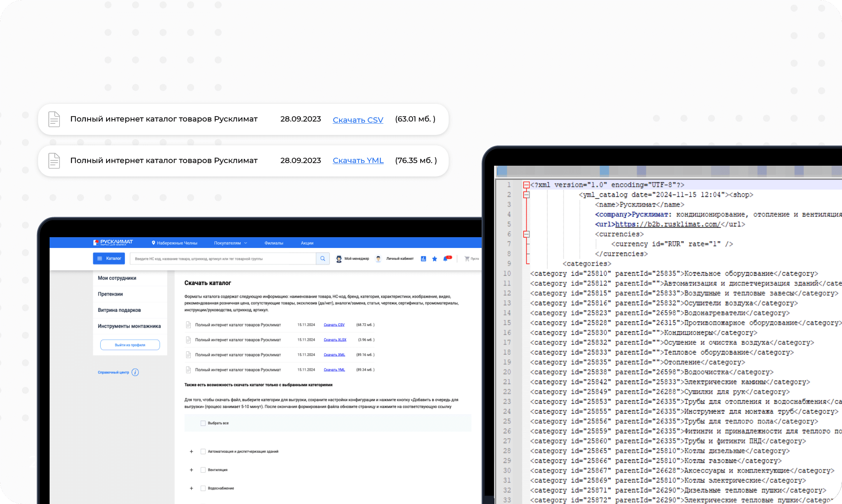Click the Выйти из профиля button
This screenshot has height=504, width=842.
[x=130, y=345]
